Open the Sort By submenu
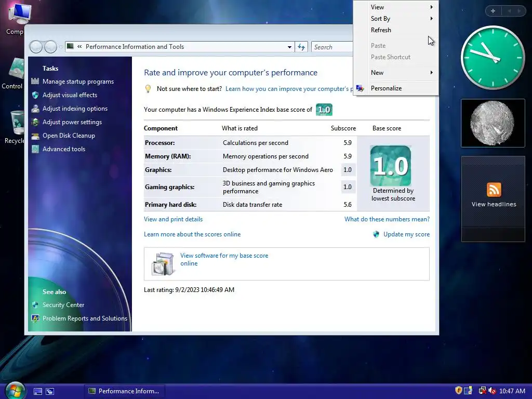532x399 pixels. (395, 19)
